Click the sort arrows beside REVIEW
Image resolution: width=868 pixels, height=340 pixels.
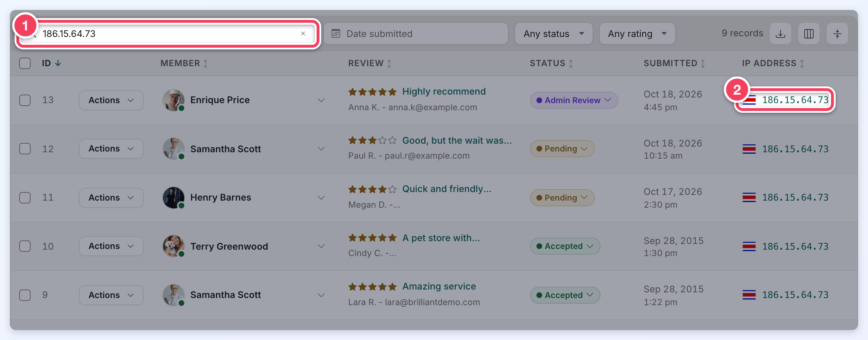[389, 63]
